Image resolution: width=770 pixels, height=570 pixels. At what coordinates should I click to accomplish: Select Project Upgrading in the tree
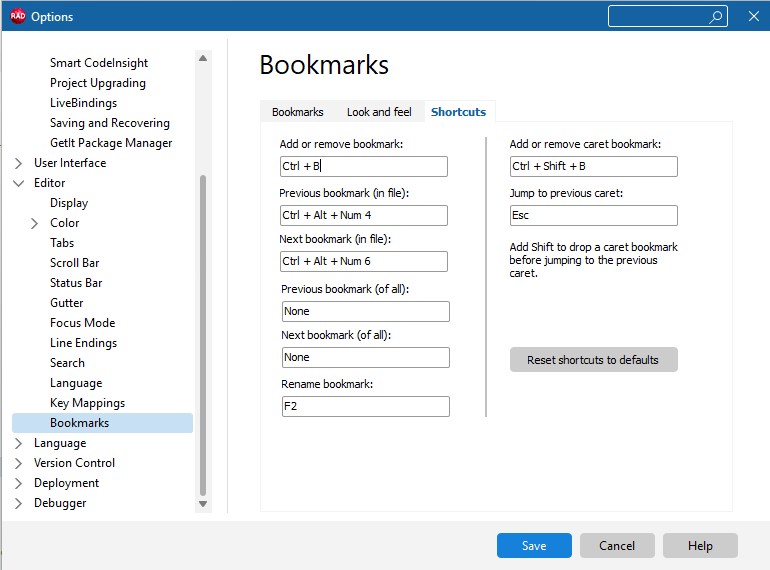point(98,83)
